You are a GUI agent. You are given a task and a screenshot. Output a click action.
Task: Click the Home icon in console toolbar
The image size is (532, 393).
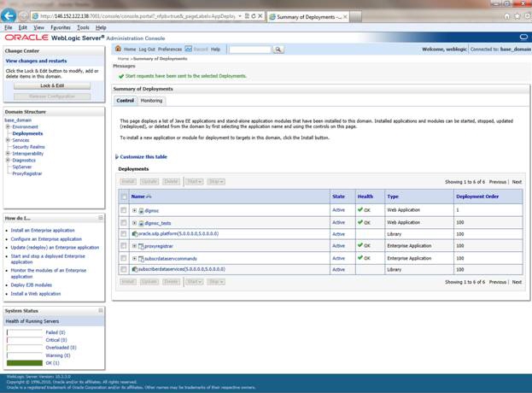[119, 50]
